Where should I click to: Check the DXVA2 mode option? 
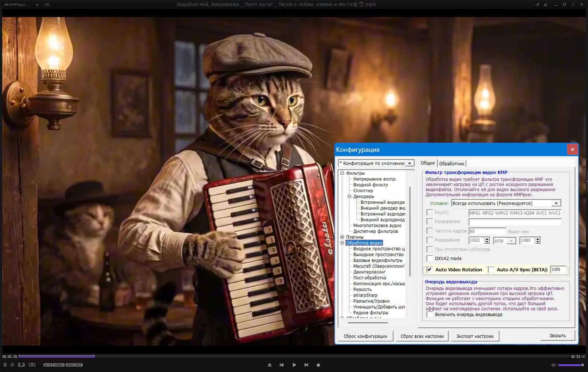coord(430,258)
